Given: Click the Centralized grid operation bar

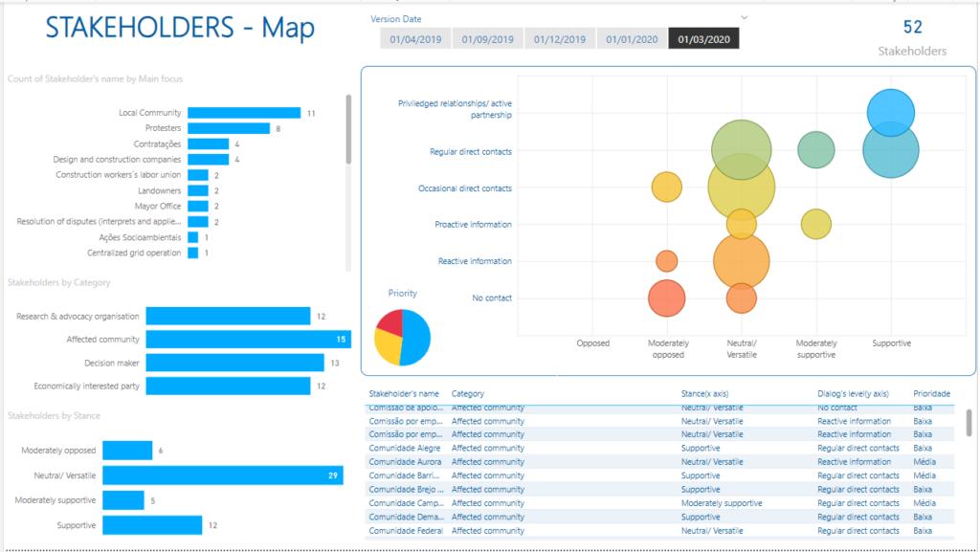Looking at the screenshot, I should coord(192,253).
